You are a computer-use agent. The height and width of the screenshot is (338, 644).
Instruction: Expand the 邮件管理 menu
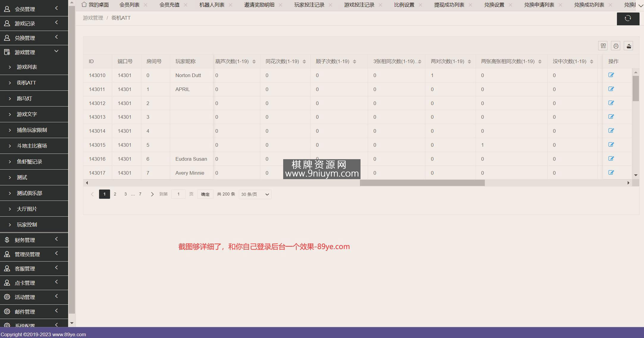pyautogui.click(x=34, y=312)
